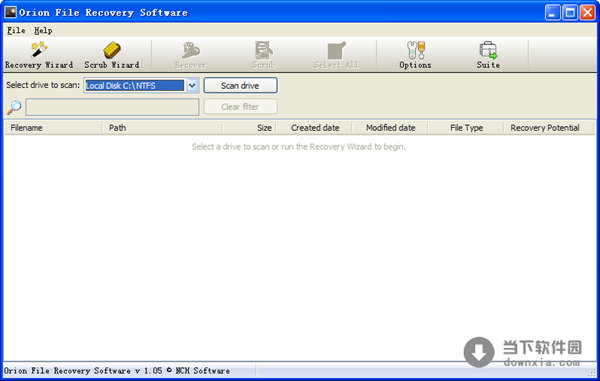The width and height of the screenshot is (600, 381).
Task: Open the Help menu
Action: click(x=43, y=30)
